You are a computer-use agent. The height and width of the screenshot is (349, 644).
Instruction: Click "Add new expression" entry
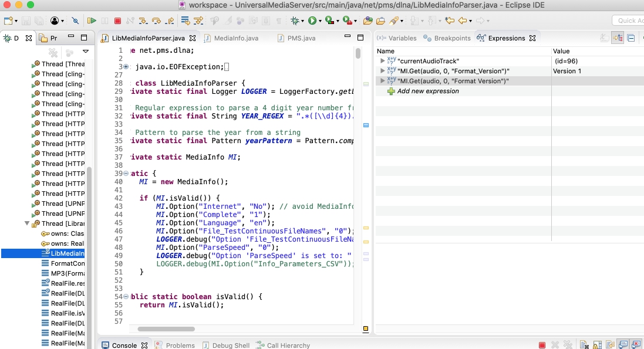tap(427, 91)
